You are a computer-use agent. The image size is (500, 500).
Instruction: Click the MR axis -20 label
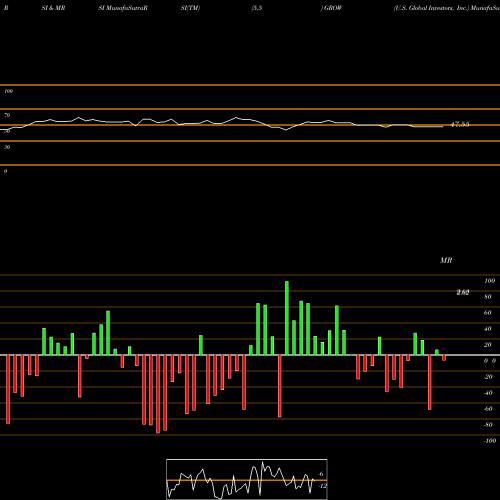pos(488,377)
